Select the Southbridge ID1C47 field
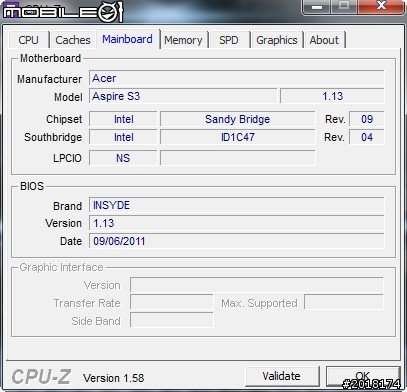The width and height of the screenshot is (407, 392). pyautogui.click(x=237, y=137)
